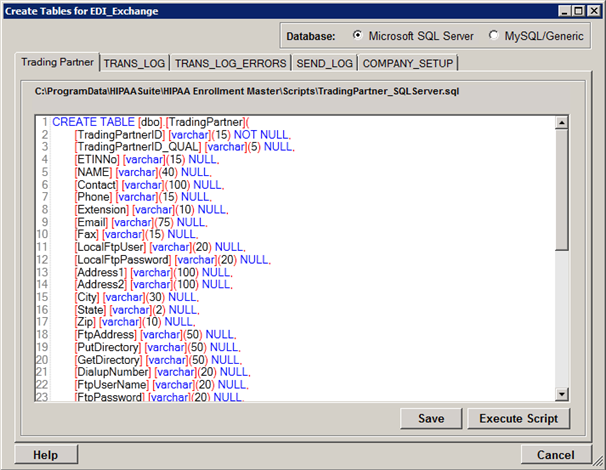Image resolution: width=606 pixels, height=470 pixels.
Task: Switch to the SEND_LOG tab
Action: (324, 63)
